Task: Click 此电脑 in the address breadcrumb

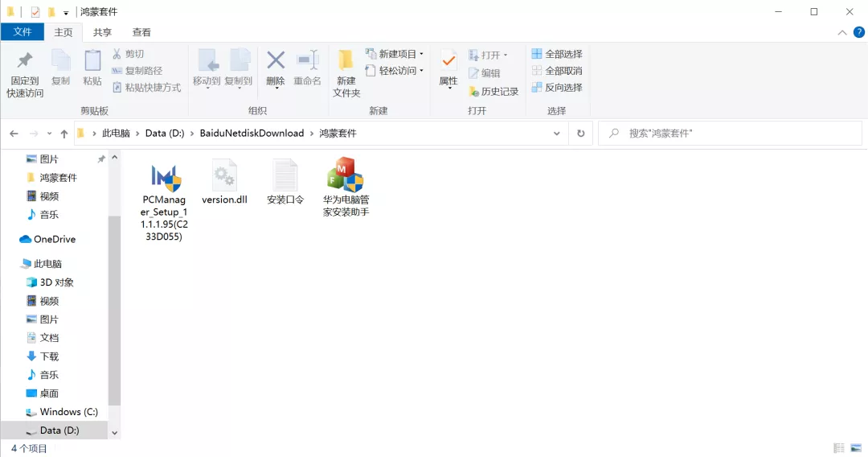Action: click(x=116, y=134)
